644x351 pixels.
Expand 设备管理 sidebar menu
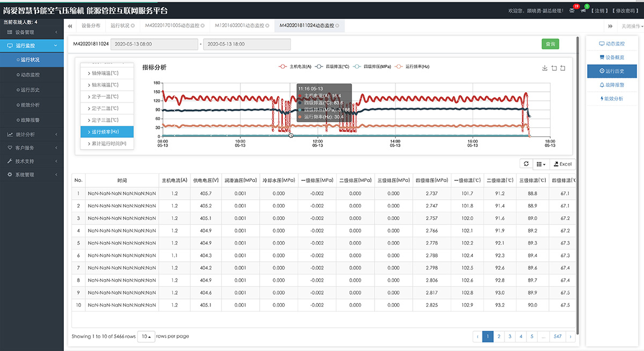(x=32, y=32)
